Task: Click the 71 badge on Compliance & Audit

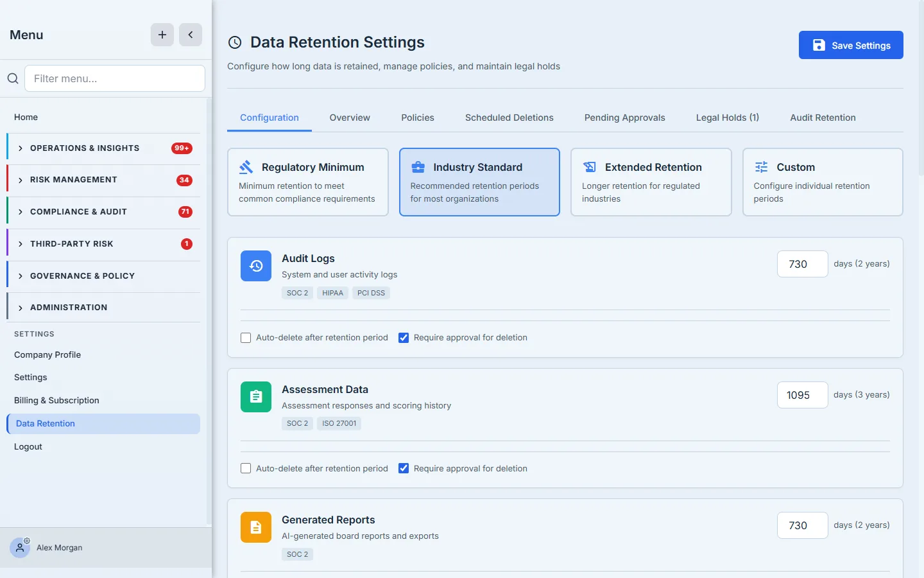Action: tap(185, 212)
